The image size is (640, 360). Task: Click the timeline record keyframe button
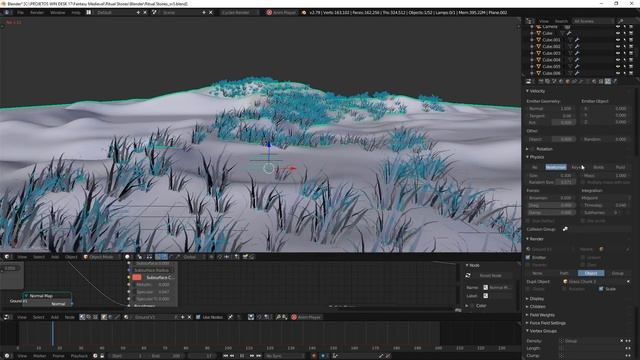(314, 356)
